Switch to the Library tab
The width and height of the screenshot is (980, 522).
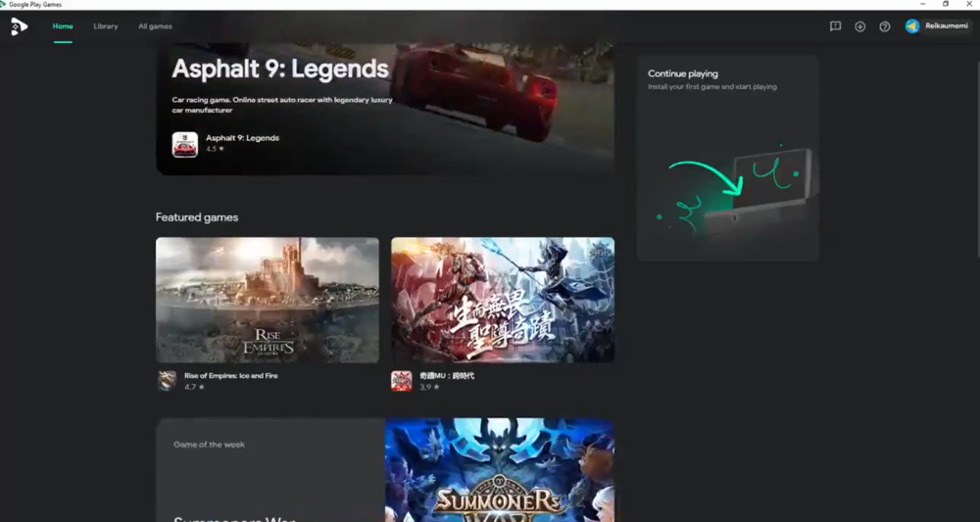106,26
